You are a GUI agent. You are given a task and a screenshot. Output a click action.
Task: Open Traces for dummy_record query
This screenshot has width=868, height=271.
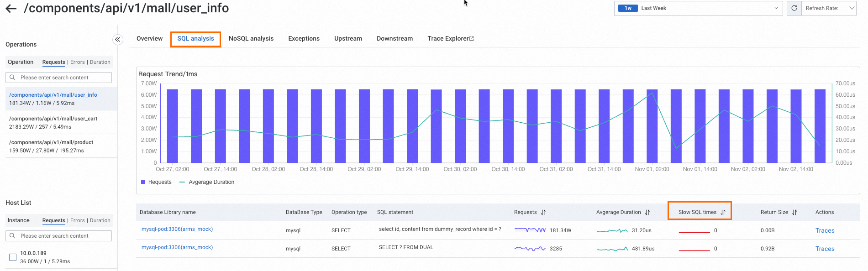point(825,230)
